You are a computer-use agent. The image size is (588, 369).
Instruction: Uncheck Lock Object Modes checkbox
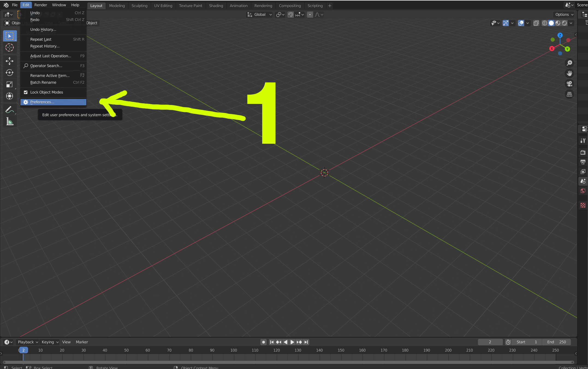click(26, 92)
